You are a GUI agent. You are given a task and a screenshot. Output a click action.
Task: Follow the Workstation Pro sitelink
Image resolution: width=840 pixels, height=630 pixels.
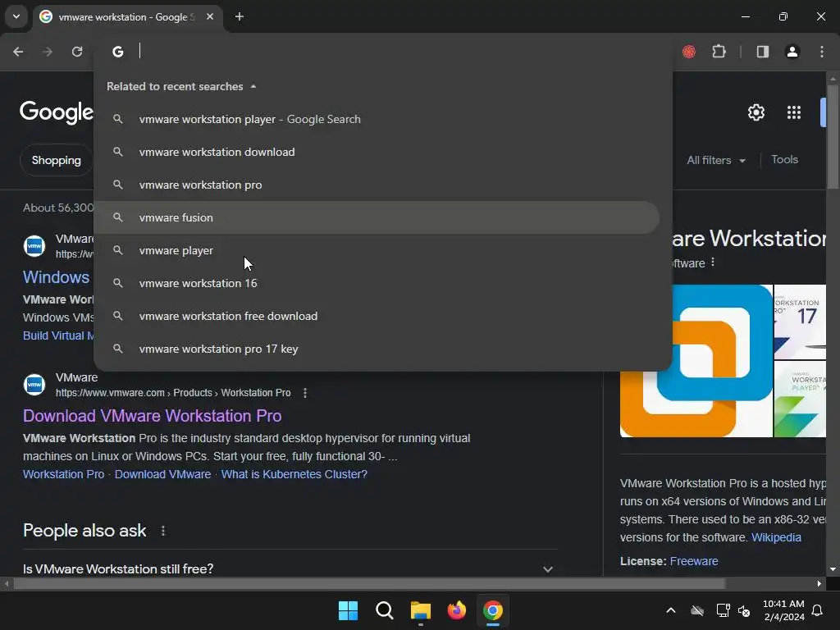64,474
